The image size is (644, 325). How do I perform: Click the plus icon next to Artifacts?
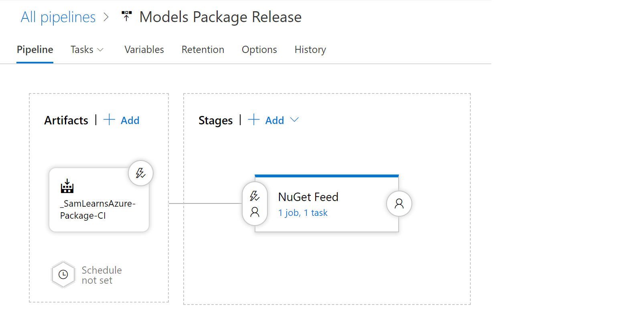[109, 120]
